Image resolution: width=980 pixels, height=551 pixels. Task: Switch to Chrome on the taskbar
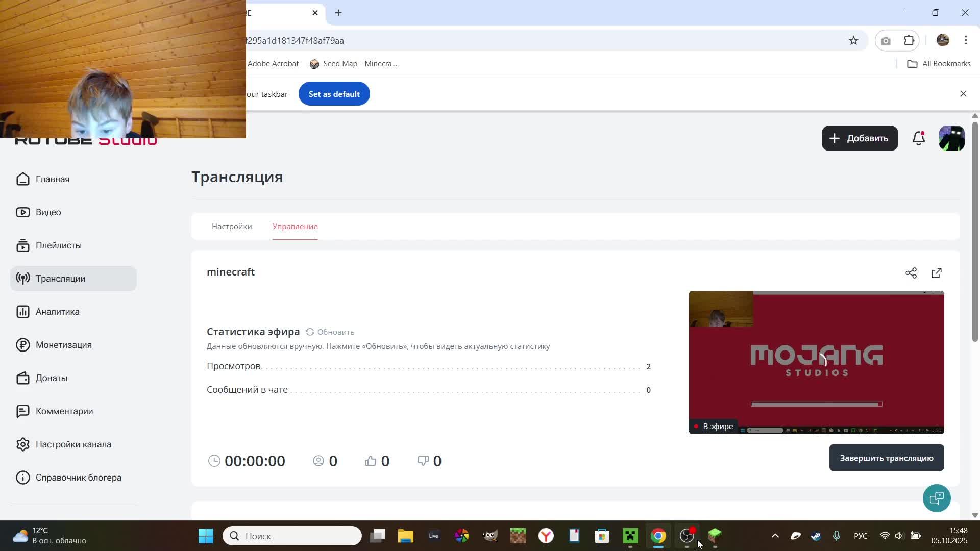658,536
